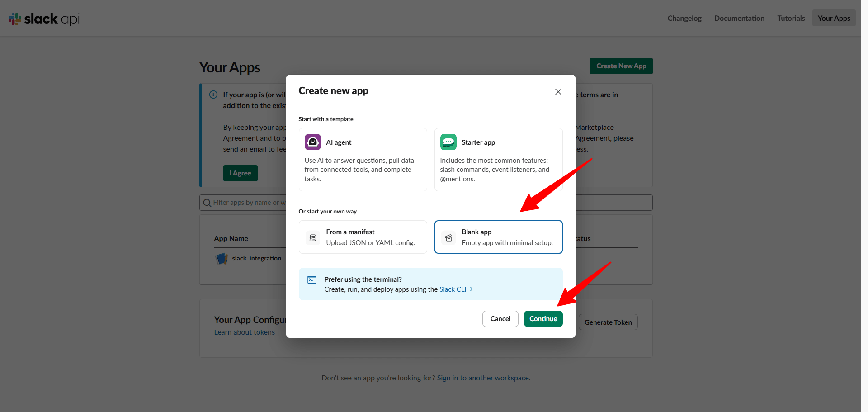868x412 pixels.
Task: Click the search magnifier icon in filter
Action: [207, 203]
